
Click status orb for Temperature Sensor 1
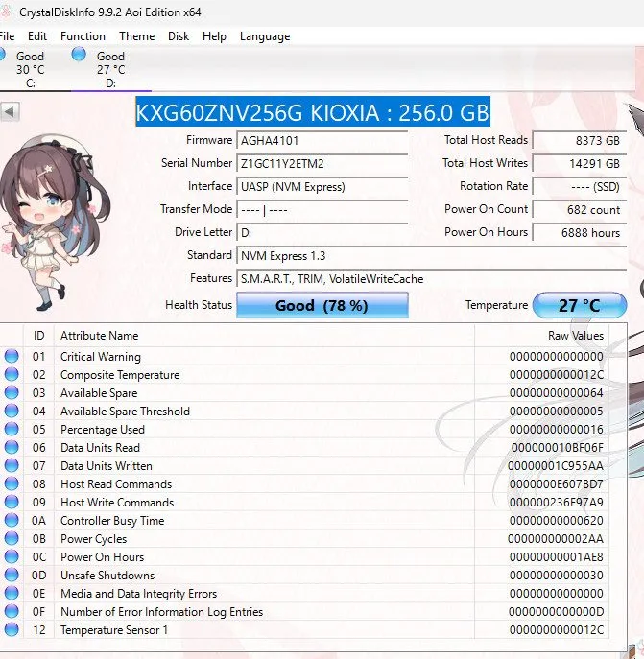12,629
